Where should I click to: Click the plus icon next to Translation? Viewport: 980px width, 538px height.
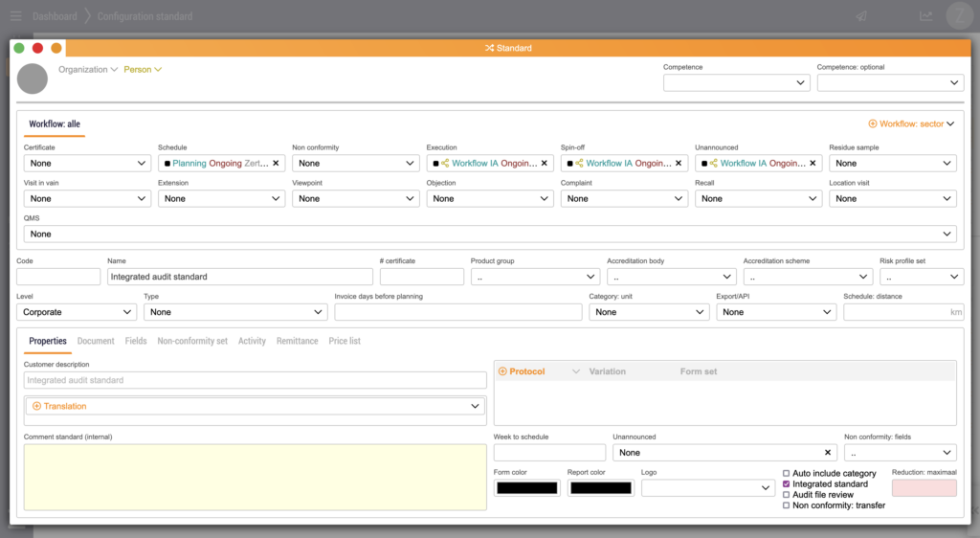point(37,407)
